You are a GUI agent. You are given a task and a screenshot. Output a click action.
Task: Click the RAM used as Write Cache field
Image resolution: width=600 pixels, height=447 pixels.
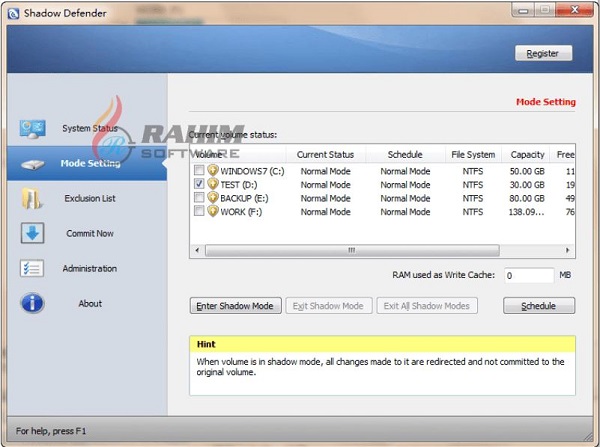coord(529,275)
